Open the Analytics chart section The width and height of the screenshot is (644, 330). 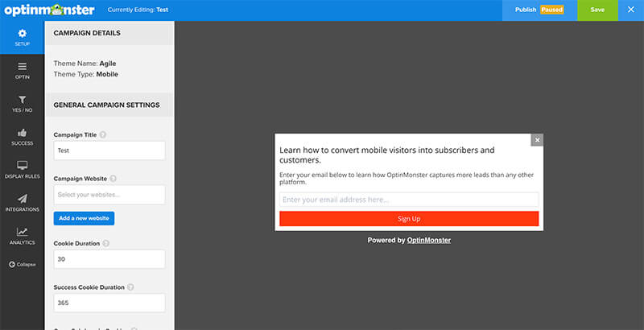coord(23,237)
